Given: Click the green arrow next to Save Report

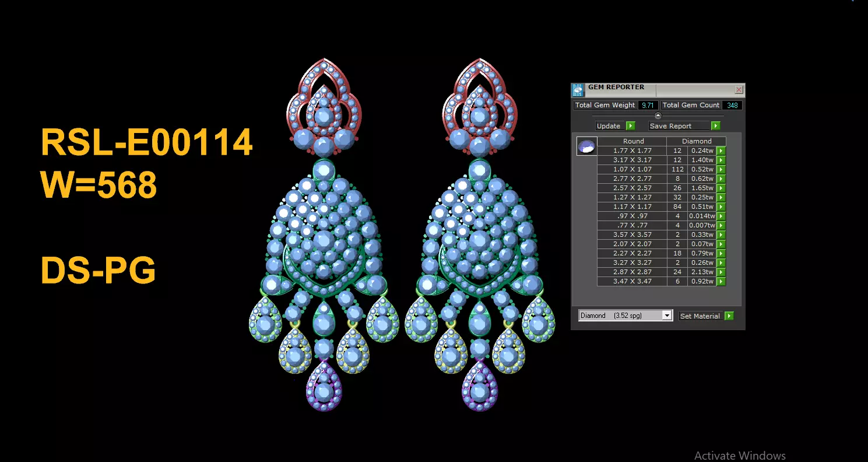Looking at the screenshot, I should [716, 125].
